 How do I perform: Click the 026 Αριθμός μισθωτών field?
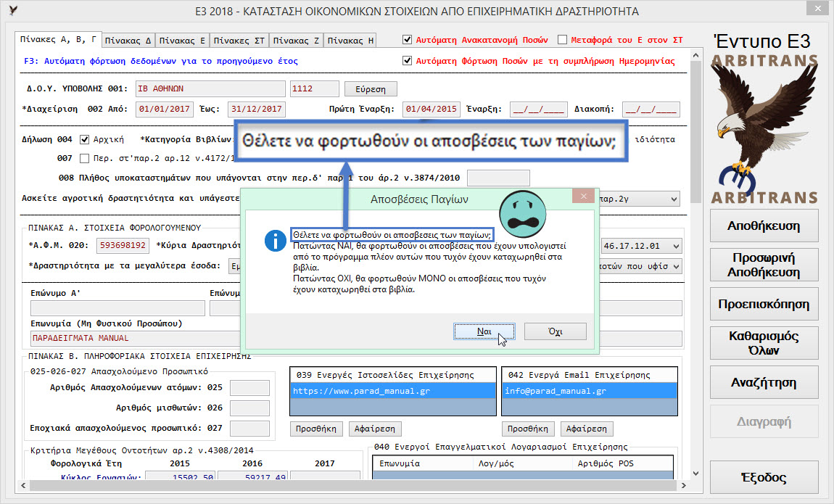(249, 408)
